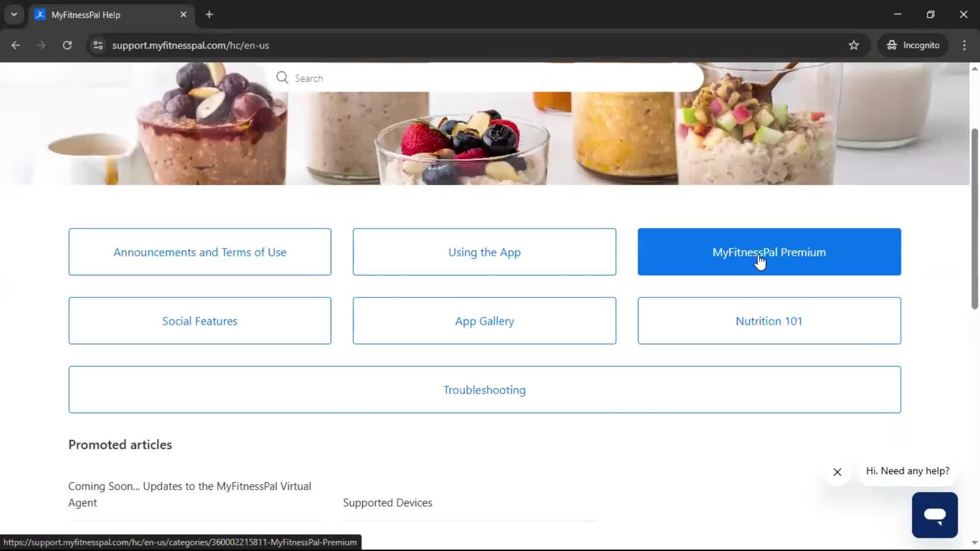The height and width of the screenshot is (551, 980).
Task: Open Troubleshooting category
Action: 484,390
